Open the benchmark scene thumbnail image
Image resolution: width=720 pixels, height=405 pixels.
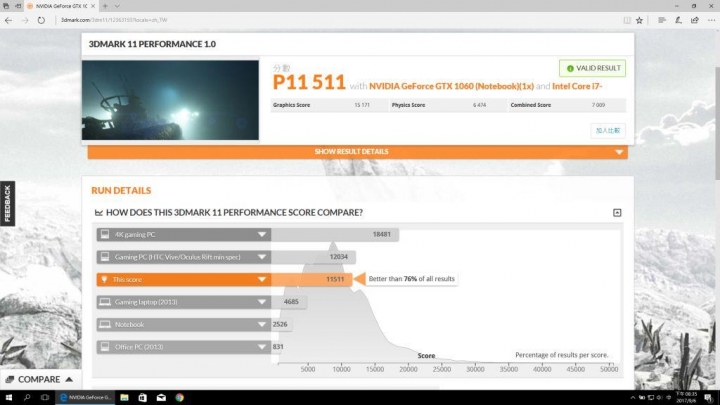coord(170,100)
